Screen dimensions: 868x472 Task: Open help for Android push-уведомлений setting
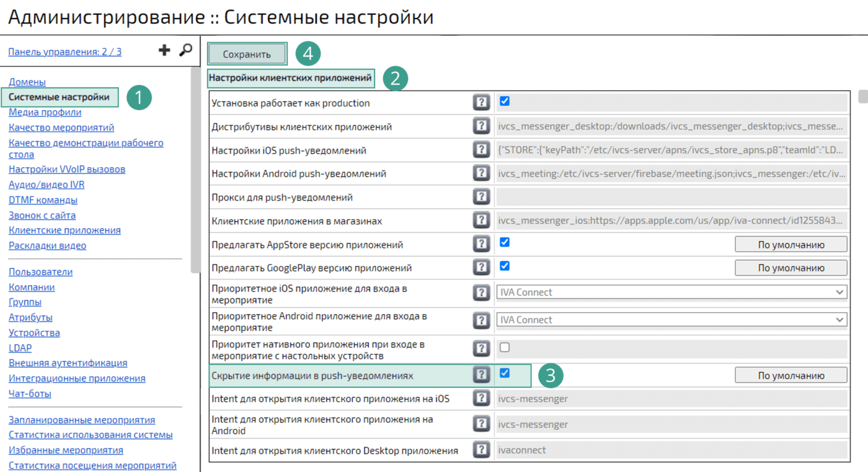[481, 173]
